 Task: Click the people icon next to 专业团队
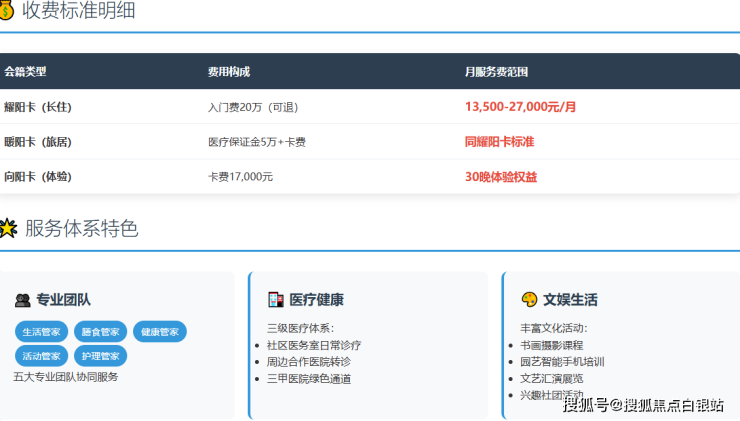tap(23, 300)
